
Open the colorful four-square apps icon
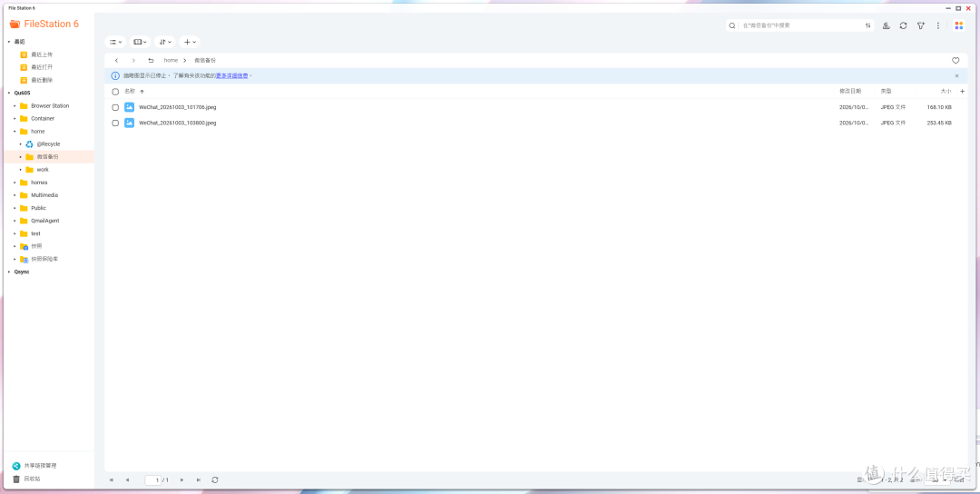(x=959, y=25)
